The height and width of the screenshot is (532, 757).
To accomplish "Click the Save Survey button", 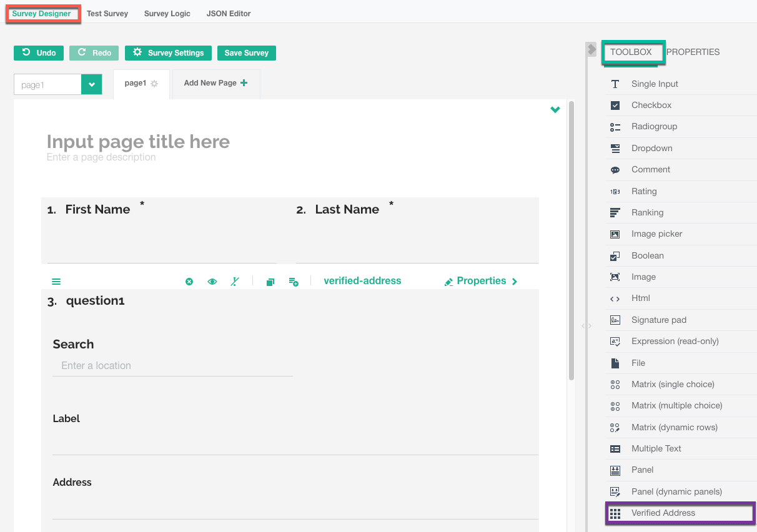I will tap(246, 53).
